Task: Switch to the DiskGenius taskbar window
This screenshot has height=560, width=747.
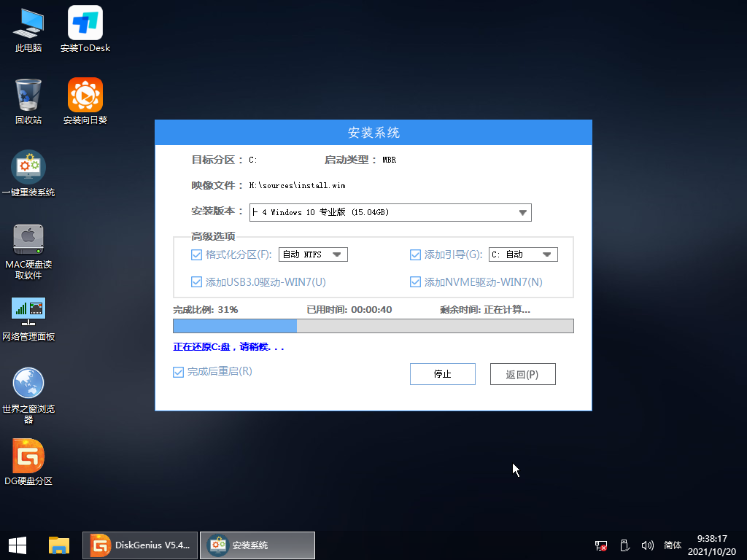Action: pyautogui.click(x=139, y=545)
